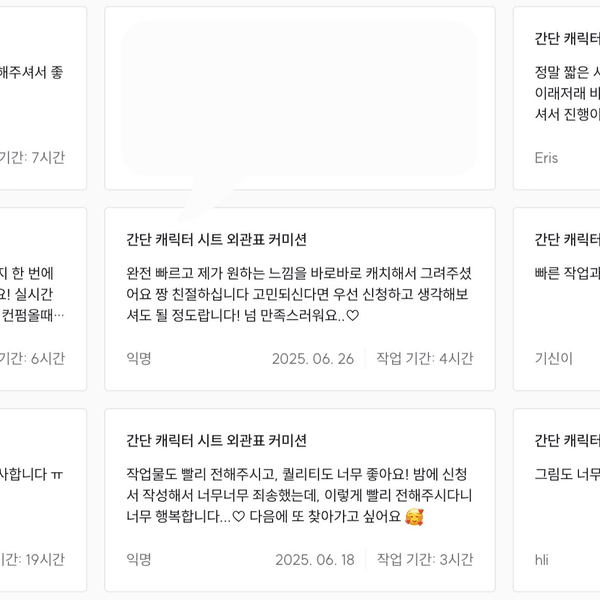
Task: Click the date 2025. 06. 18
Action: pos(315,559)
